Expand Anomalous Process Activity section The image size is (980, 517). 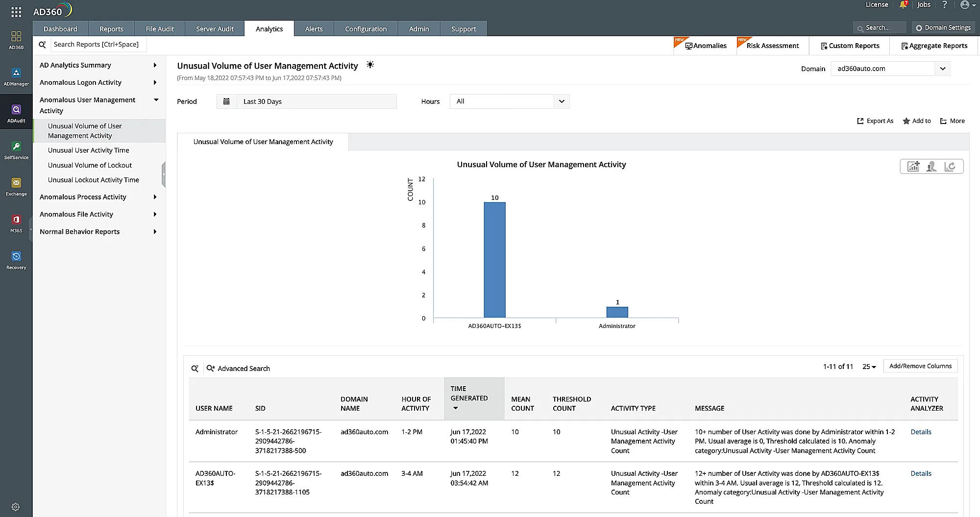pos(155,197)
